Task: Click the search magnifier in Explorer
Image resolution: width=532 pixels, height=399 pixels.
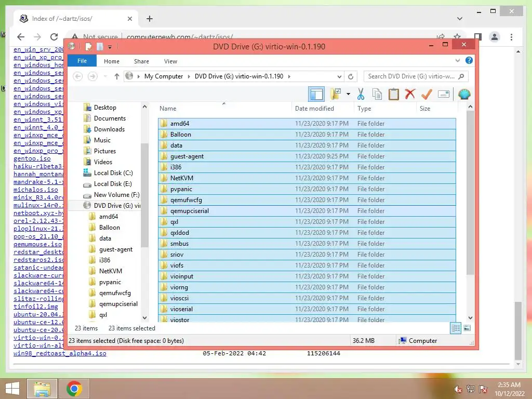Action: pyautogui.click(x=461, y=76)
